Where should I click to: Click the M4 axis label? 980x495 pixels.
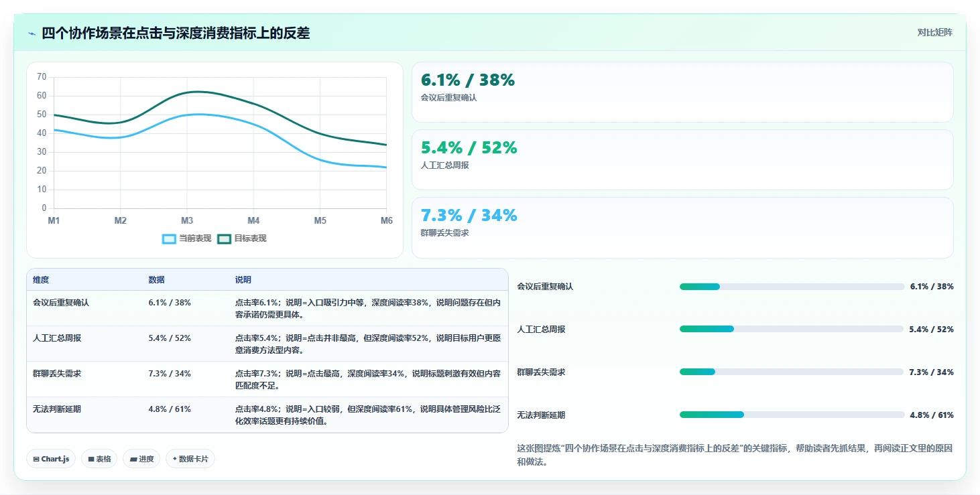coord(253,220)
